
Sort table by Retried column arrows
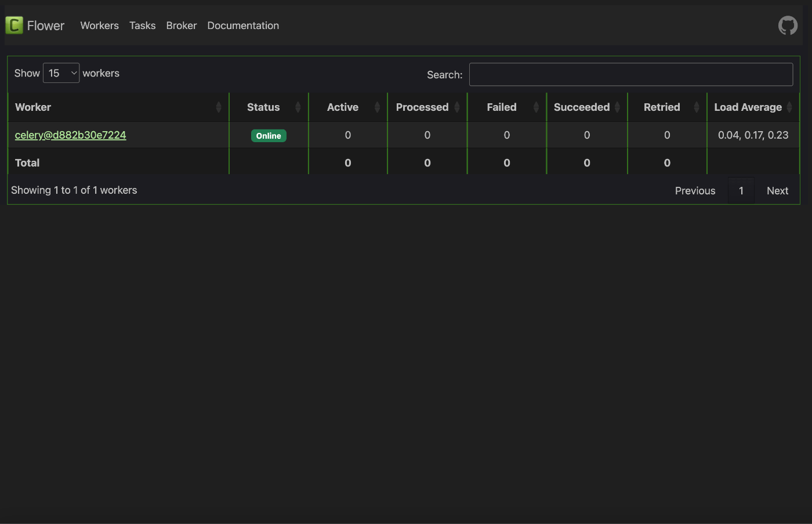tap(697, 107)
